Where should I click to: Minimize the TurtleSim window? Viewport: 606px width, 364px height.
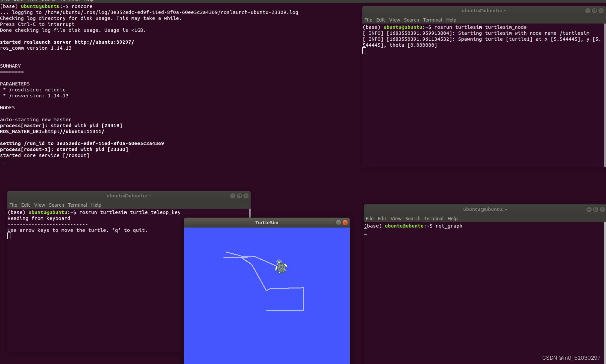click(338, 223)
